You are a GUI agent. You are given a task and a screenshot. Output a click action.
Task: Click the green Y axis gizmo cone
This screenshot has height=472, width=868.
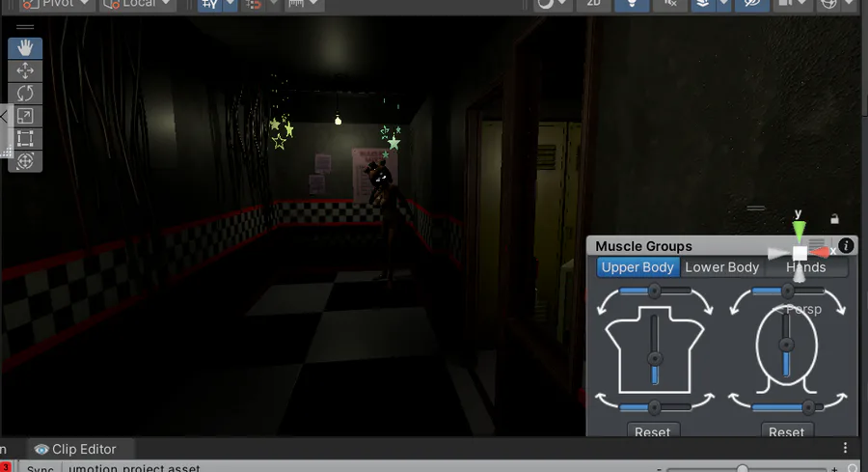[x=799, y=230]
